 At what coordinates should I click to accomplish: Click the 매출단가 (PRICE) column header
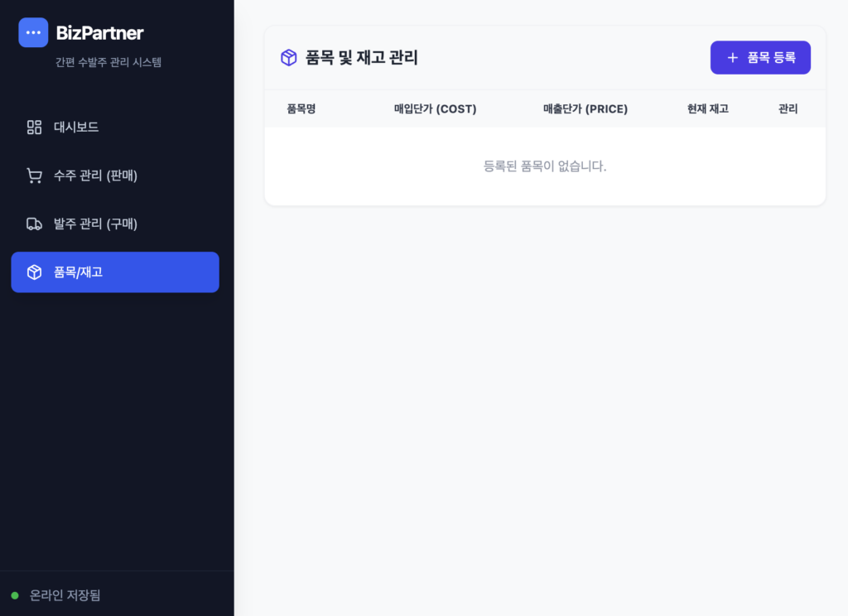click(585, 108)
